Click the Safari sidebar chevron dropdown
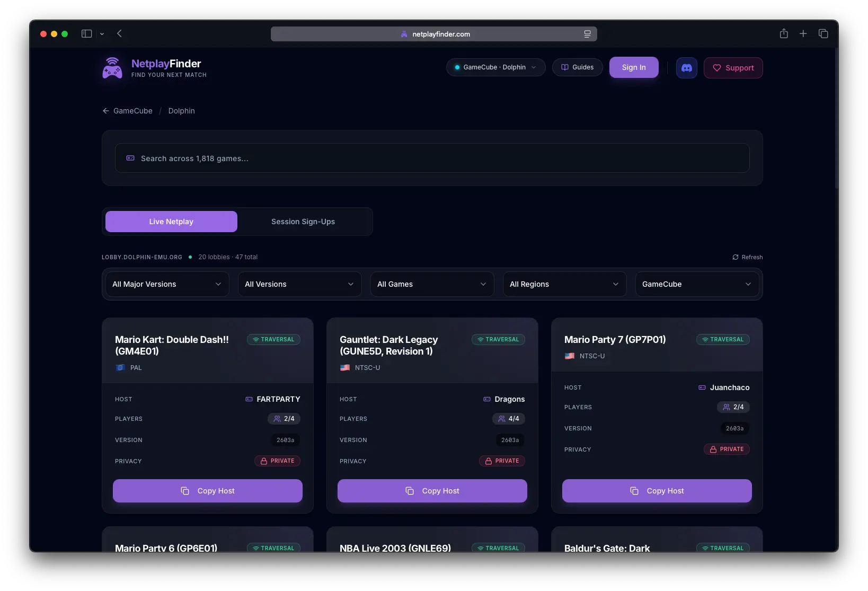868x591 pixels. [x=102, y=34]
